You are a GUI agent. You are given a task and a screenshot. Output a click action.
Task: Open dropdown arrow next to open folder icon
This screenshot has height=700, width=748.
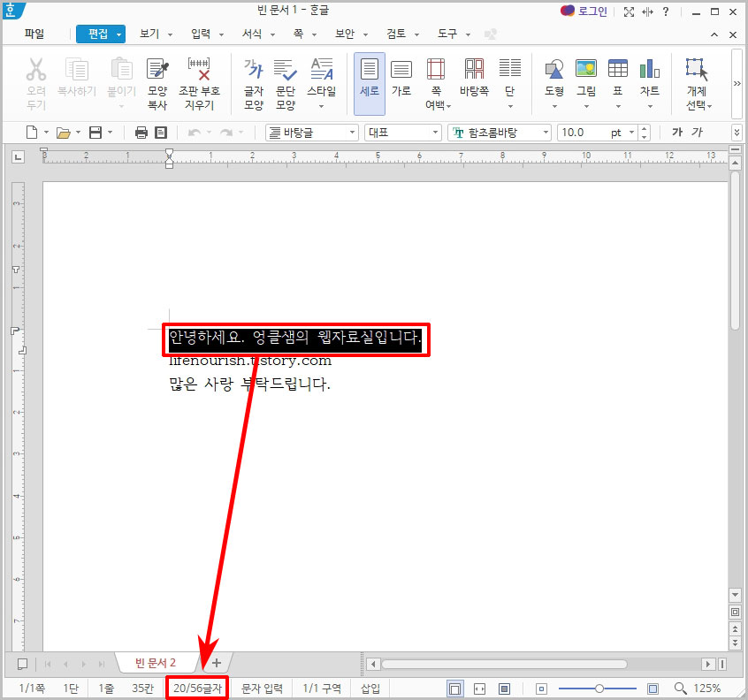(x=78, y=132)
